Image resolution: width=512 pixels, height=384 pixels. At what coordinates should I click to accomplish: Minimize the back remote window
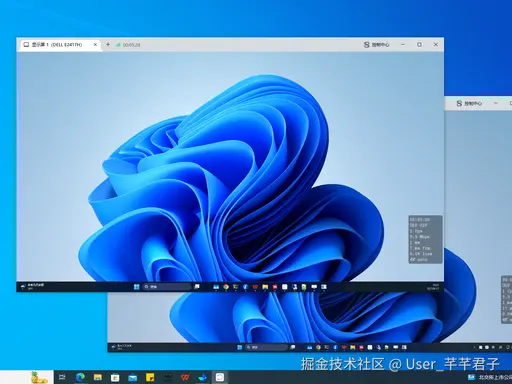[x=496, y=103]
